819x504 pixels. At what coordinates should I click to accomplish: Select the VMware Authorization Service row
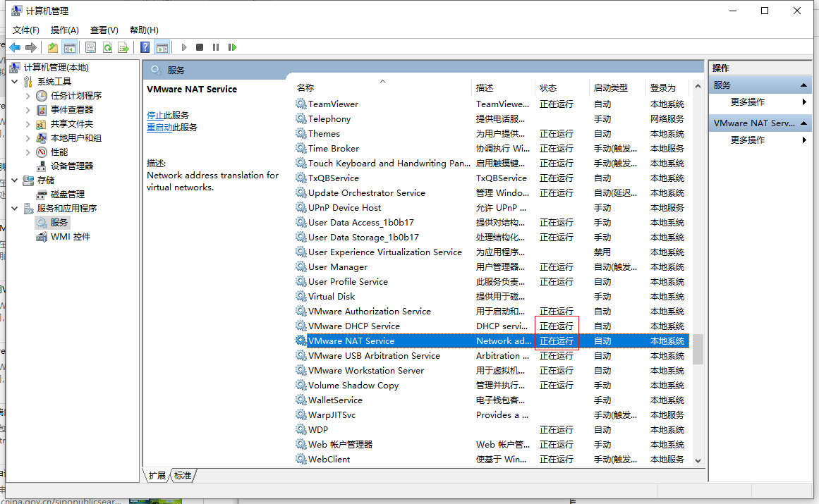pos(491,311)
